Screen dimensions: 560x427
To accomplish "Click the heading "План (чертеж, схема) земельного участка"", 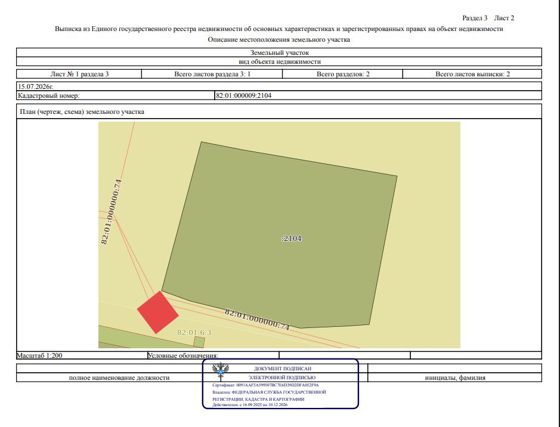I will pyautogui.click(x=82, y=112).
